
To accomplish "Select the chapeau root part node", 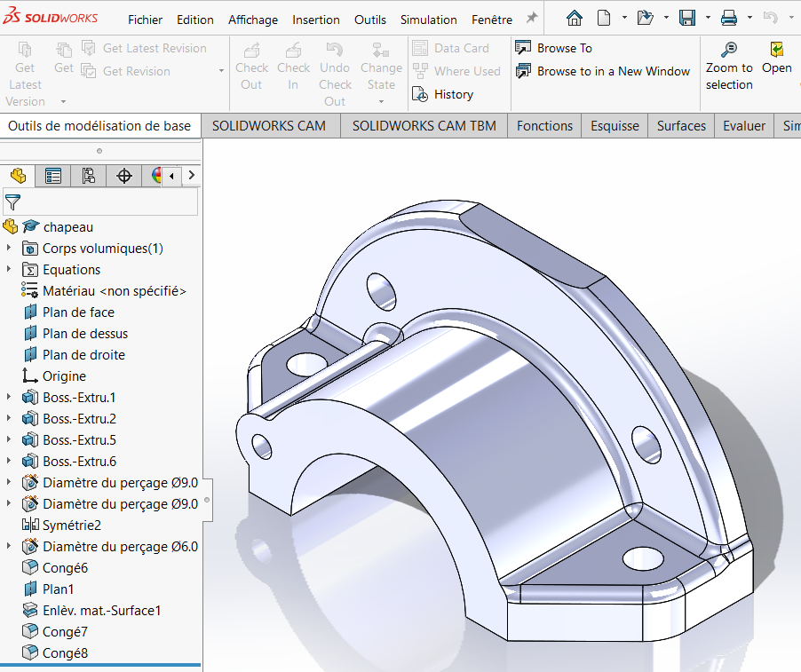I will pos(68,226).
